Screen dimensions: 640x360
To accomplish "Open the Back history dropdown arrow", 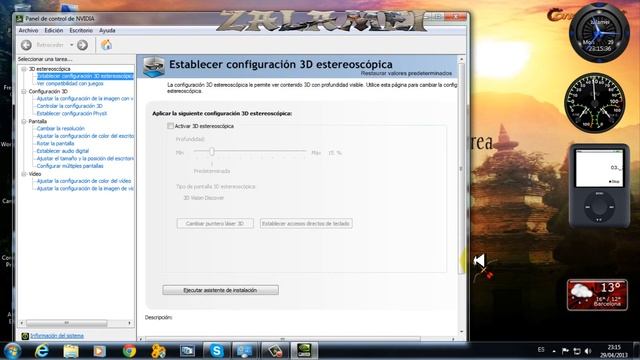I will click(x=72, y=45).
